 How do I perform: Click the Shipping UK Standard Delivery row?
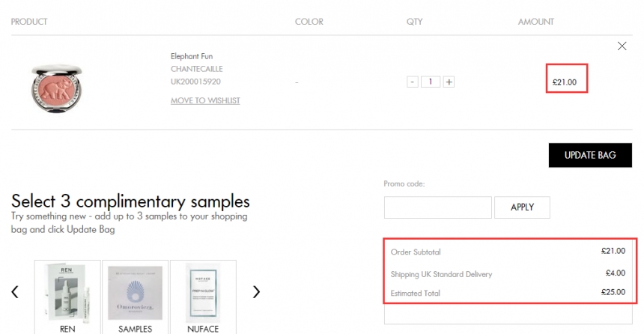pos(508,273)
